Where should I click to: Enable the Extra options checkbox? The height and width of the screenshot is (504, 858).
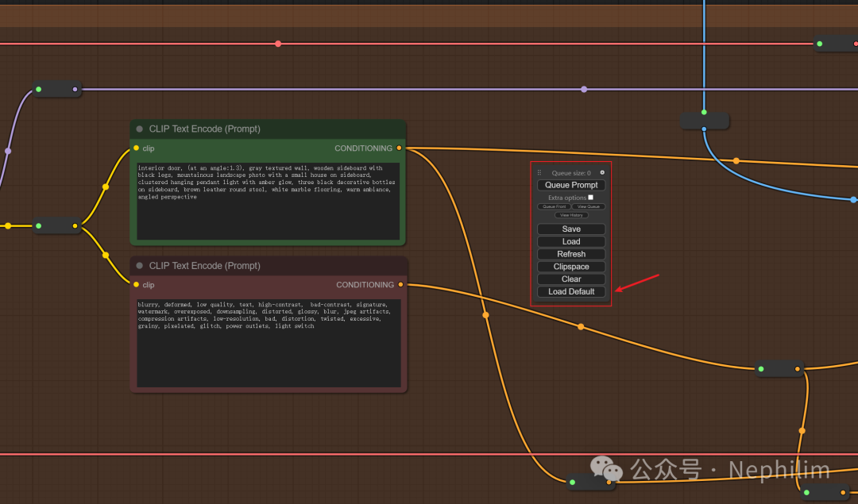pyautogui.click(x=590, y=198)
